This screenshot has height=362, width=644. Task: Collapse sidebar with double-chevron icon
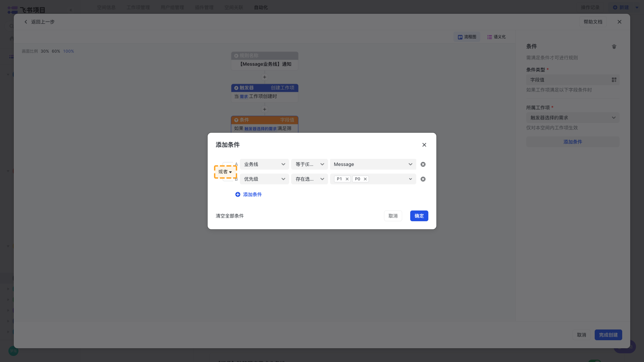coord(71,10)
